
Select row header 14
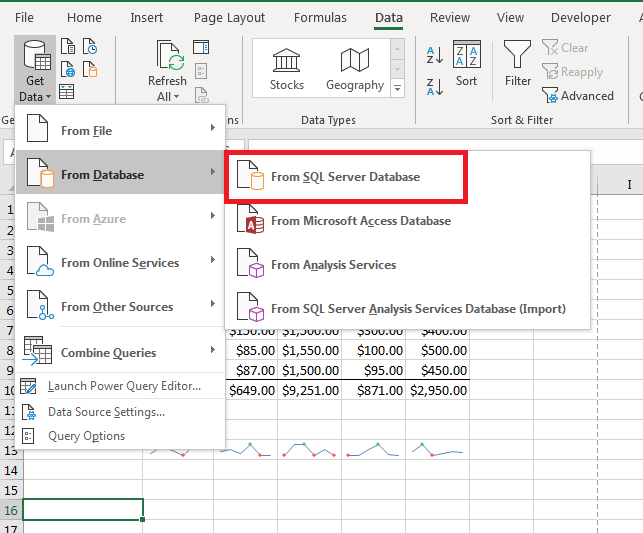[11, 470]
